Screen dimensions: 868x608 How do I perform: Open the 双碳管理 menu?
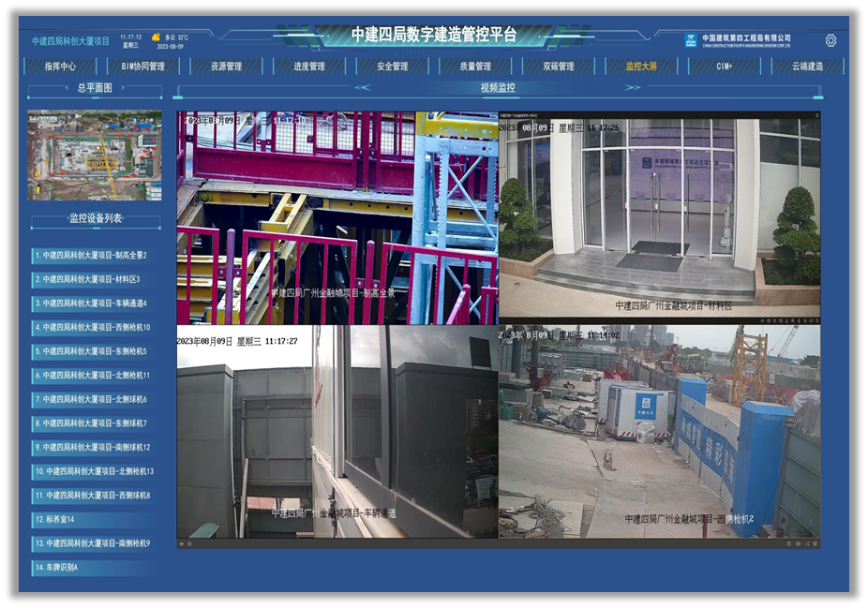pyautogui.click(x=558, y=67)
